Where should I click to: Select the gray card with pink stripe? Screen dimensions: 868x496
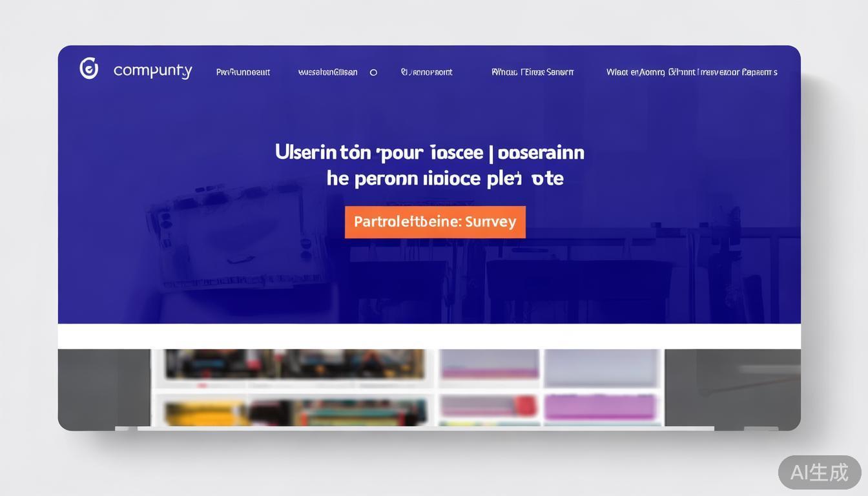coord(490,365)
